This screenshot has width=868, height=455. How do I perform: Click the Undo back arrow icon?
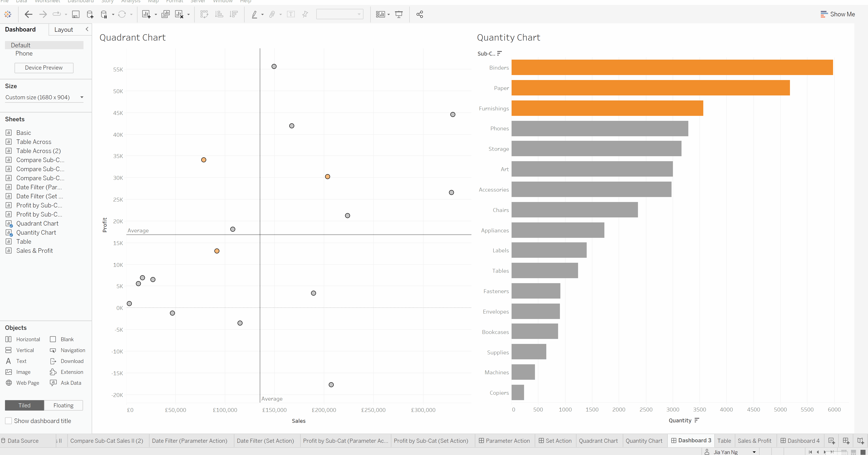pos(29,15)
